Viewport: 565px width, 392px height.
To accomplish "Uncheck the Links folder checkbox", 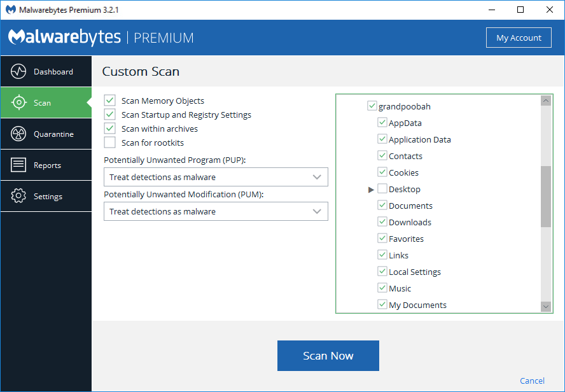I will 382,255.
